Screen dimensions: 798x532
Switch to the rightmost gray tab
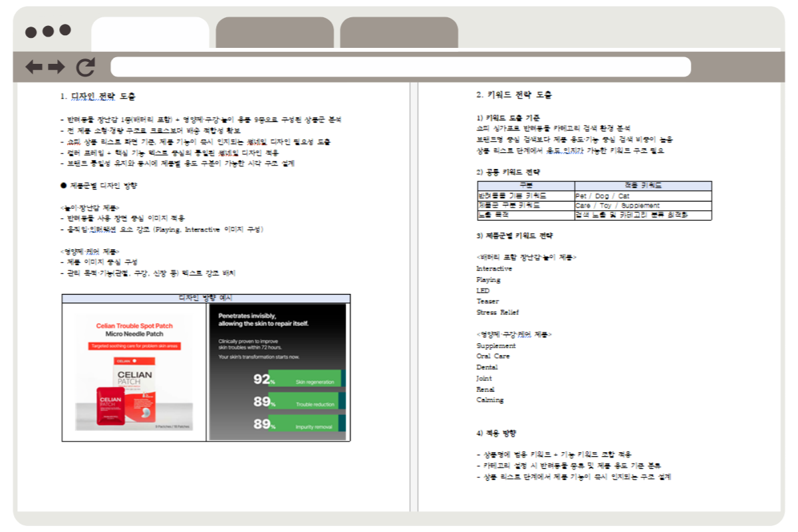[x=399, y=33]
